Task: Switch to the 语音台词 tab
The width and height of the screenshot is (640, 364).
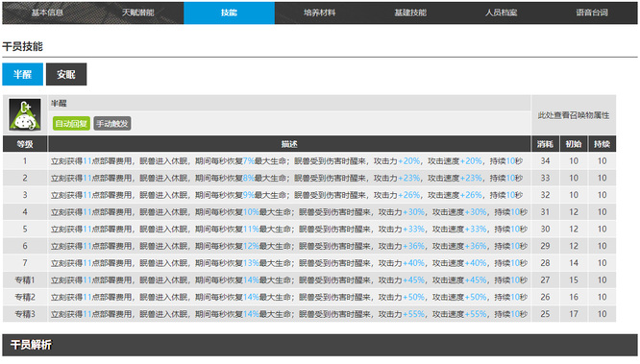Action: pos(592,12)
